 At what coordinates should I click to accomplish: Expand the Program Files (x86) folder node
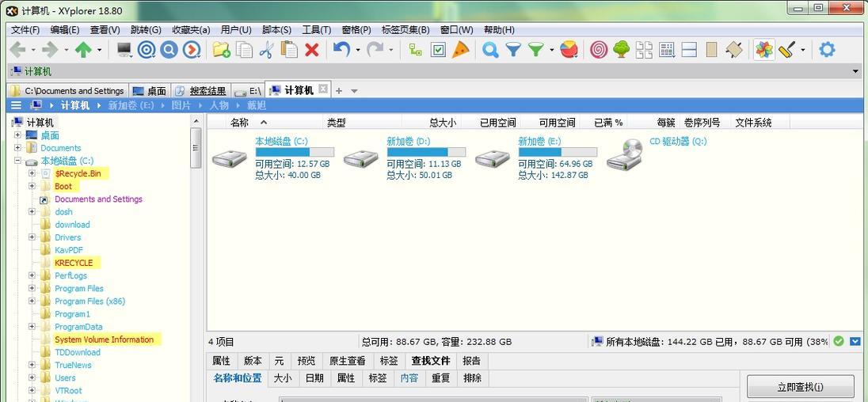coord(32,301)
